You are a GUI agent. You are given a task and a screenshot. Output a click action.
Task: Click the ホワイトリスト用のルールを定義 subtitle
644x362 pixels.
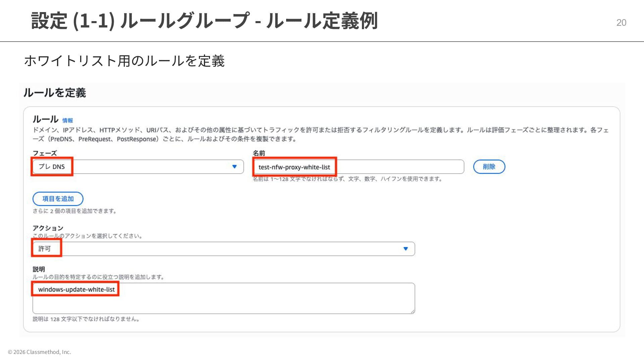pos(124,61)
